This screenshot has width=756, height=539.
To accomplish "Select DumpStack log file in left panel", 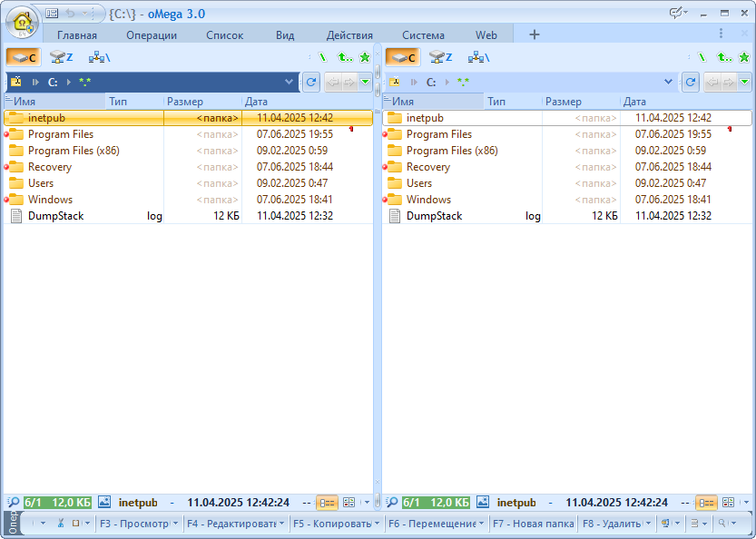I will click(188, 216).
